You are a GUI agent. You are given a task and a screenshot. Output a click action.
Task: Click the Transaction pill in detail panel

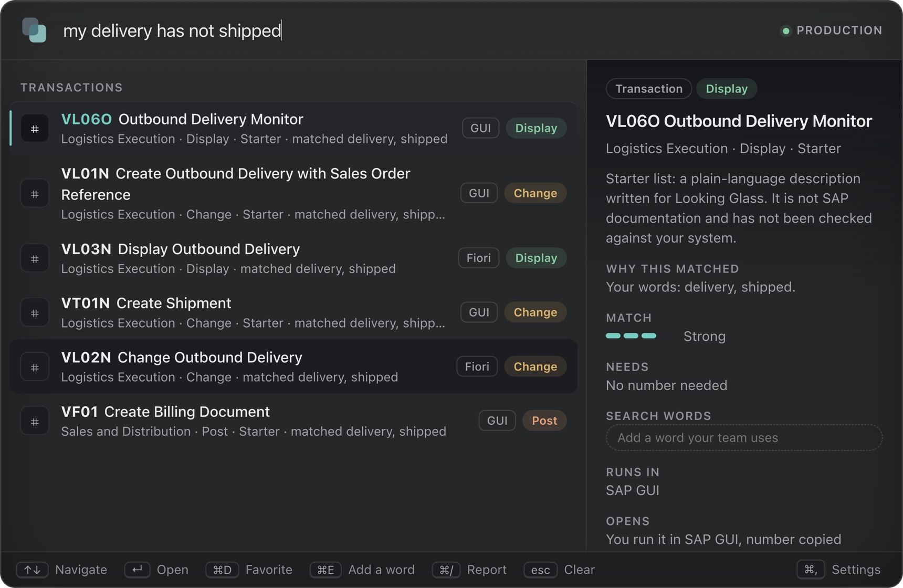tap(649, 89)
